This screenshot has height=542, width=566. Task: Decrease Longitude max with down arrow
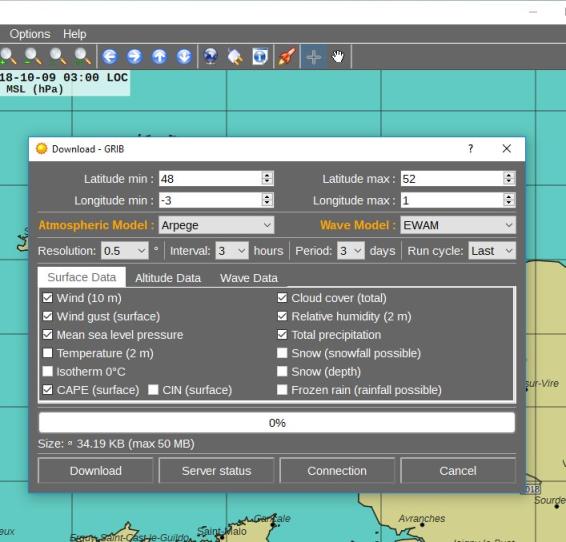tap(508, 203)
